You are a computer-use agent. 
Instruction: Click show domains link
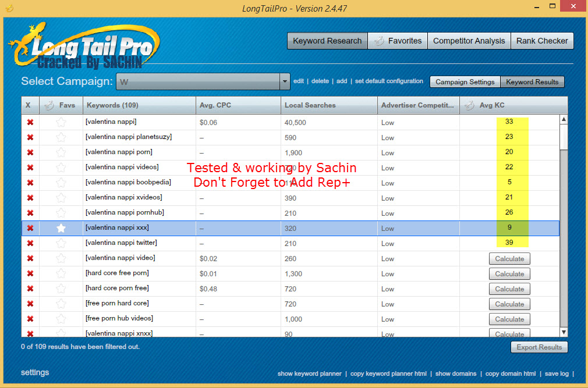pyautogui.click(x=456, y=374)
